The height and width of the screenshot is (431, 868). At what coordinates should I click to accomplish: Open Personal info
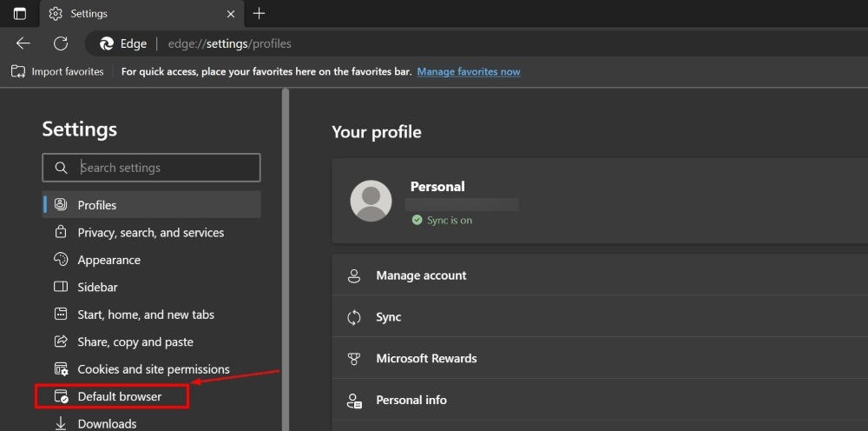coord(600,400)
